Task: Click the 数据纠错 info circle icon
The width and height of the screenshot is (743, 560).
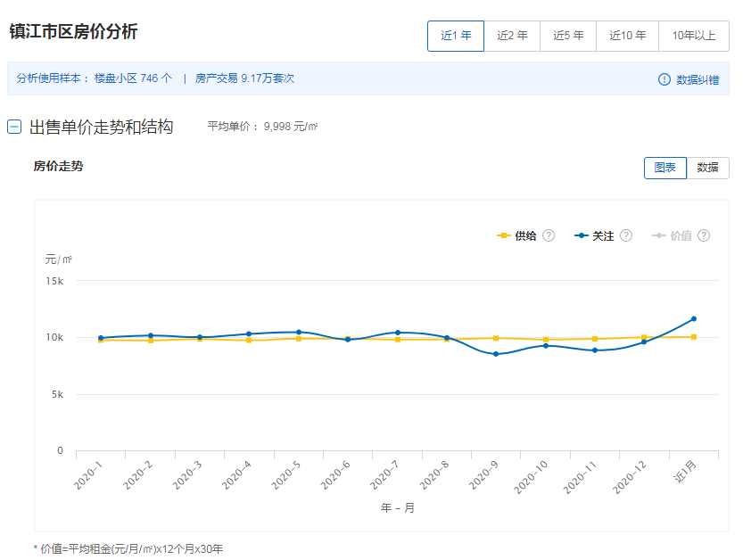Action: (665, 78)
